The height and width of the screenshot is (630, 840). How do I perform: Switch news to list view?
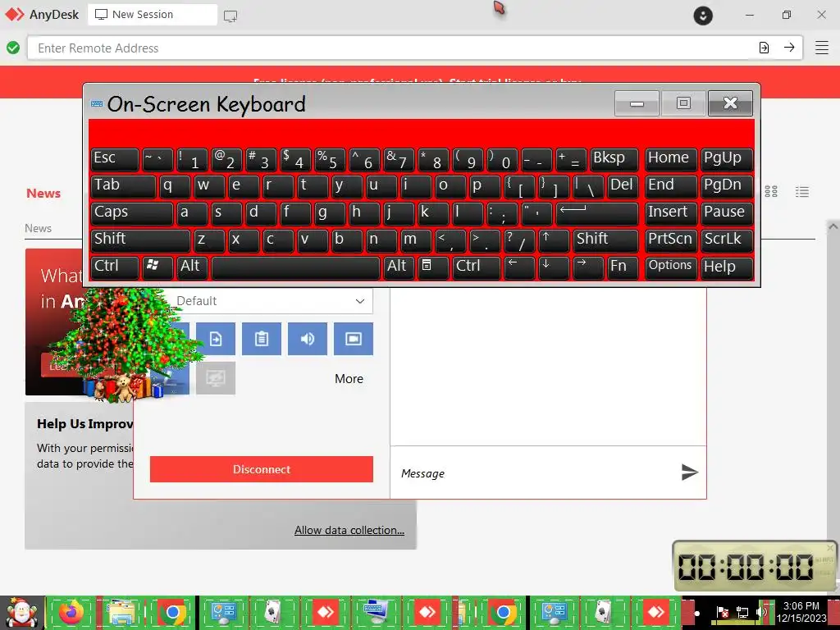point(802,192)
